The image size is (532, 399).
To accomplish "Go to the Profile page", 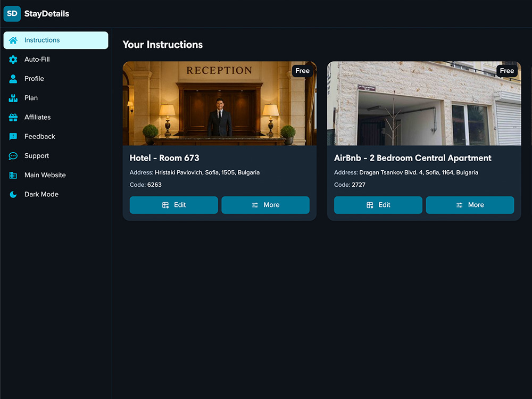I will 56,79.
